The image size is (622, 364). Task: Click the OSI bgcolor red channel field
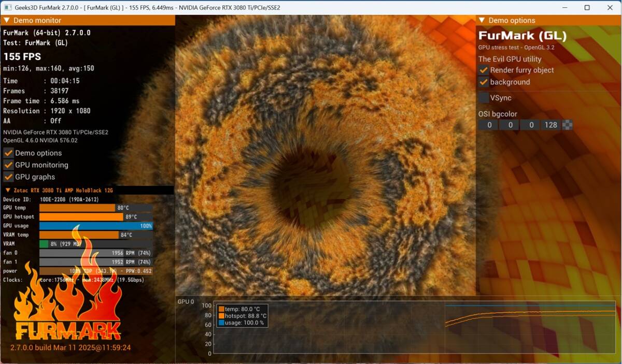pos(488,125)
